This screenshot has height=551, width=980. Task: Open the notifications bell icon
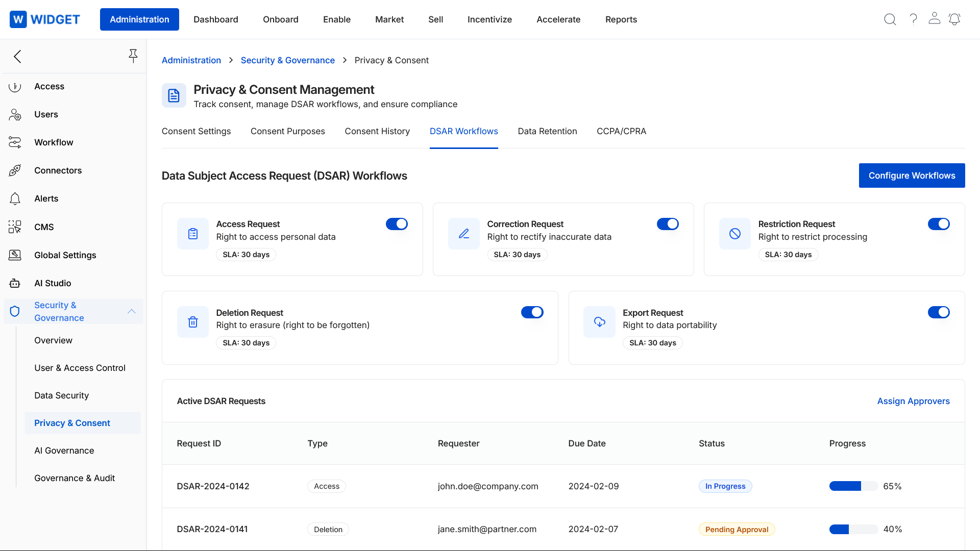(x=954, y=19)
